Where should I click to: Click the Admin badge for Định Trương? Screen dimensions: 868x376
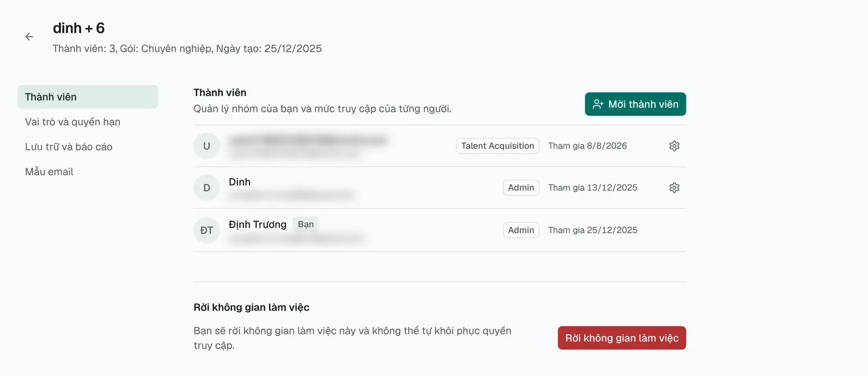click(x=521, y=230)
